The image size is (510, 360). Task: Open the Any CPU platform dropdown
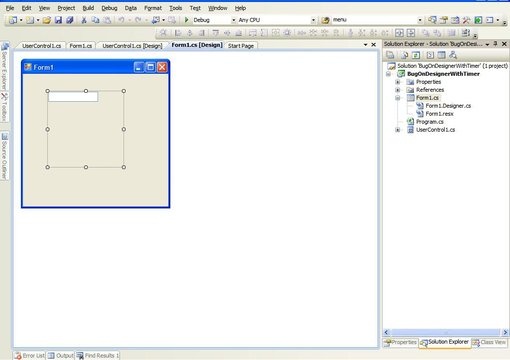pyautogui.click(x=313, y=20)
